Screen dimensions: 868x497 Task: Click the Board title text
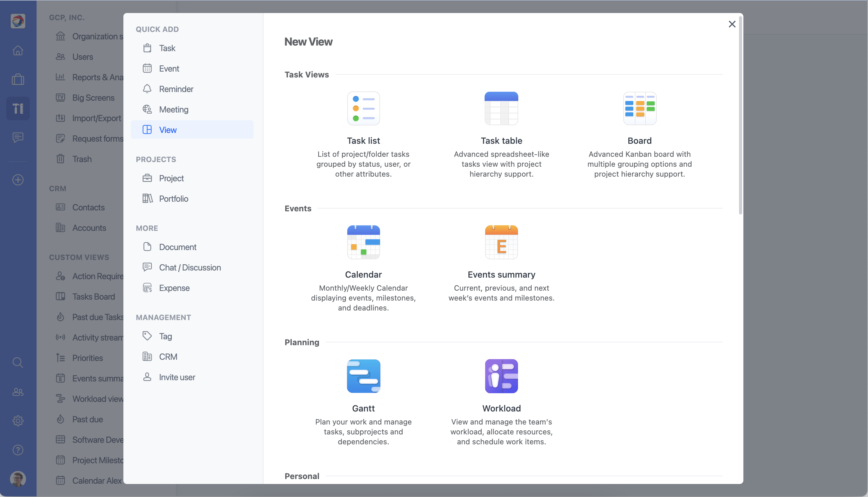click(x=640, y=141)
